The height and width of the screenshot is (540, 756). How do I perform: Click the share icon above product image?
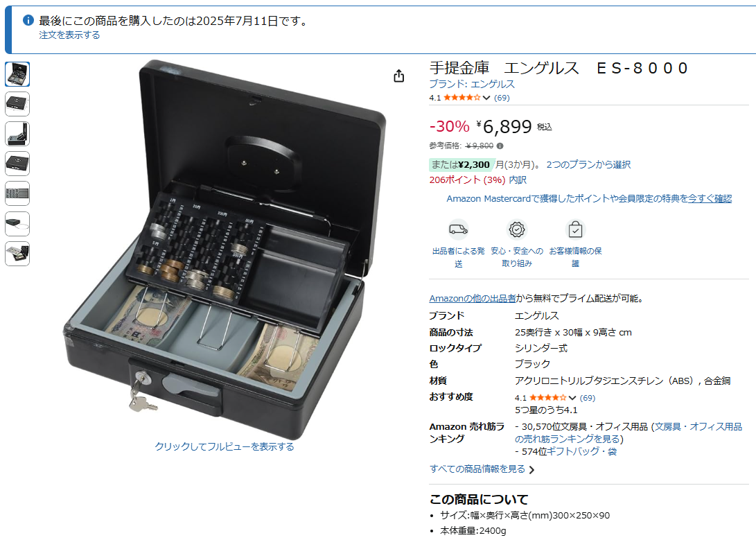(x=398, y=76)
